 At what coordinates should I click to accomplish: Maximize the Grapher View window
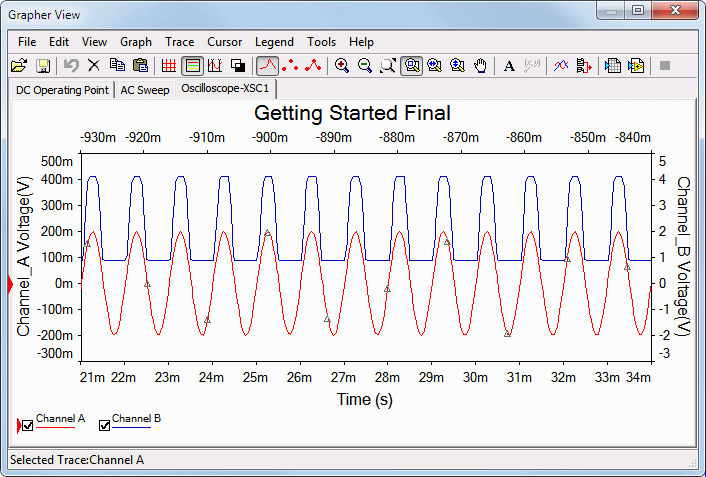click(x=638, y=11)
